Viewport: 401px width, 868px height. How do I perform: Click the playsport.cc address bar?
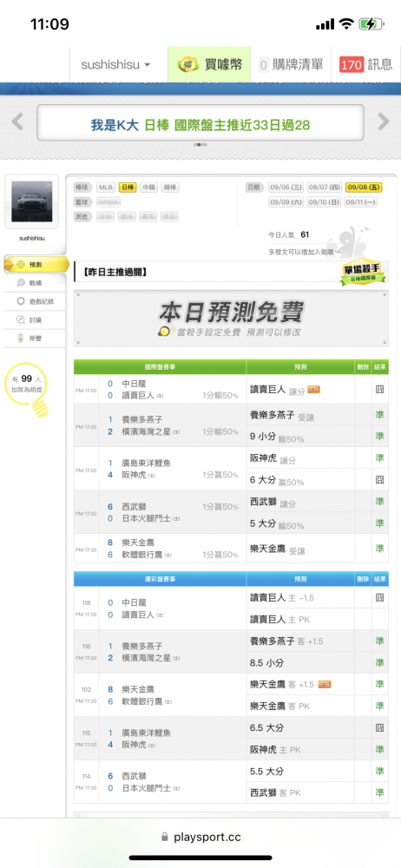click(x=200, y=838)
